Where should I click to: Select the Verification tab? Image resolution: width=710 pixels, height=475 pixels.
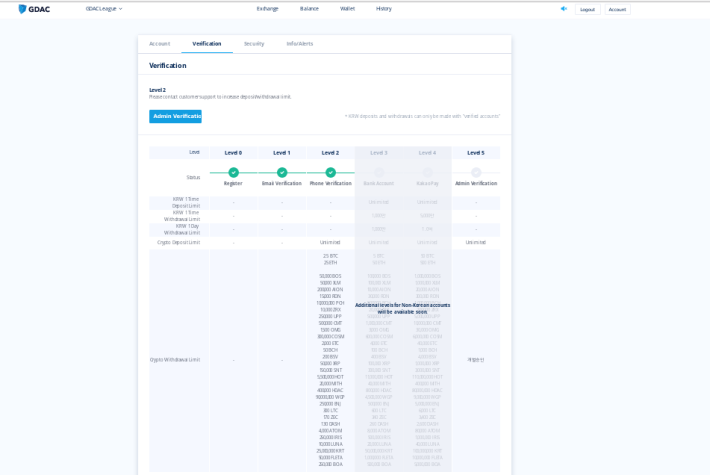207,44
